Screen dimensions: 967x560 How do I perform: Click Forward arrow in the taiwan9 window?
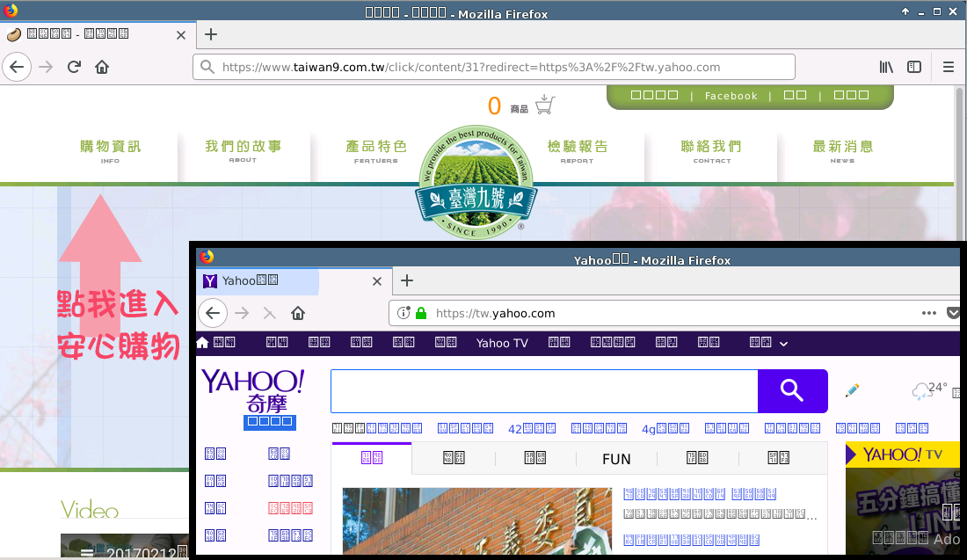(x=46, y=67)
